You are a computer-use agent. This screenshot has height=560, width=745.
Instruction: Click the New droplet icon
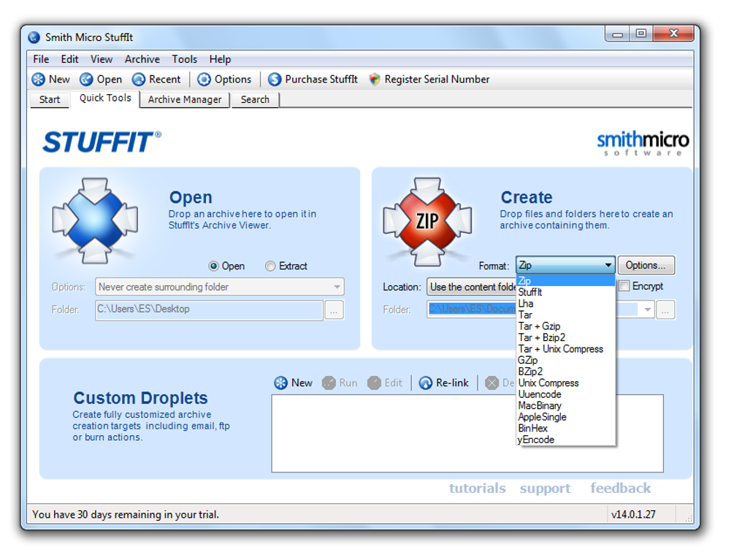(x=280, y=383)
